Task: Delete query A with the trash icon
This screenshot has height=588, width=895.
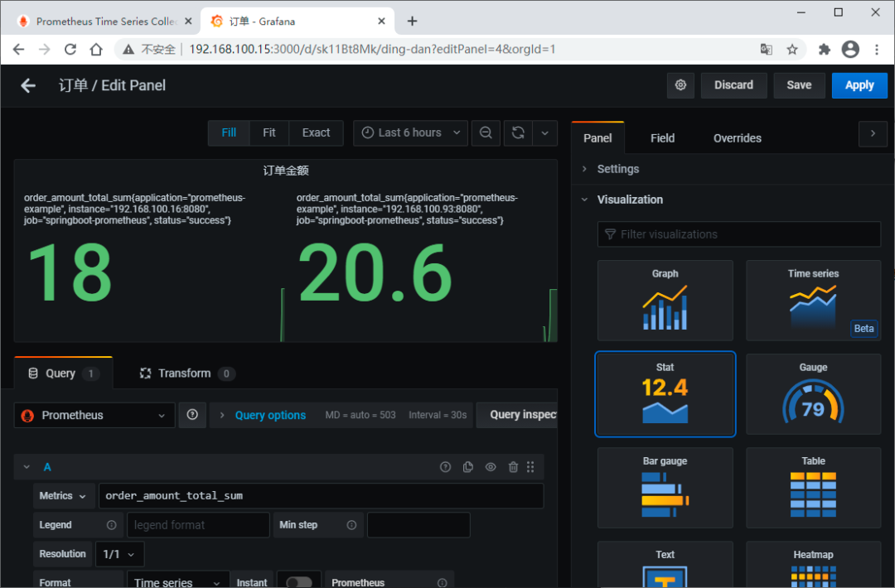Action: (x=512, y=466)
